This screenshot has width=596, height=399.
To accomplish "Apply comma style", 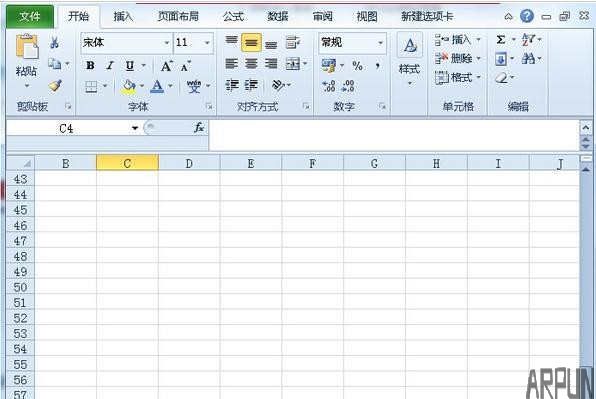I will (x=377, y=66).
